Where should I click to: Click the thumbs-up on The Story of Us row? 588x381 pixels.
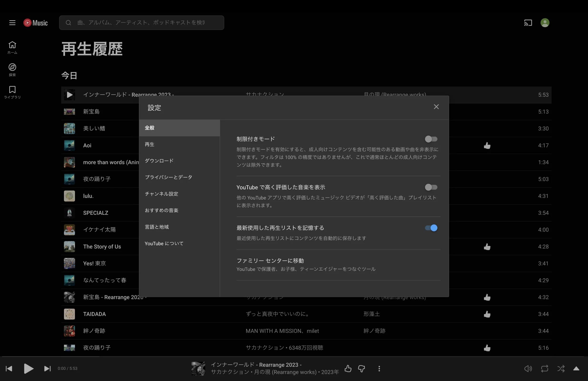tap(487, 247)
